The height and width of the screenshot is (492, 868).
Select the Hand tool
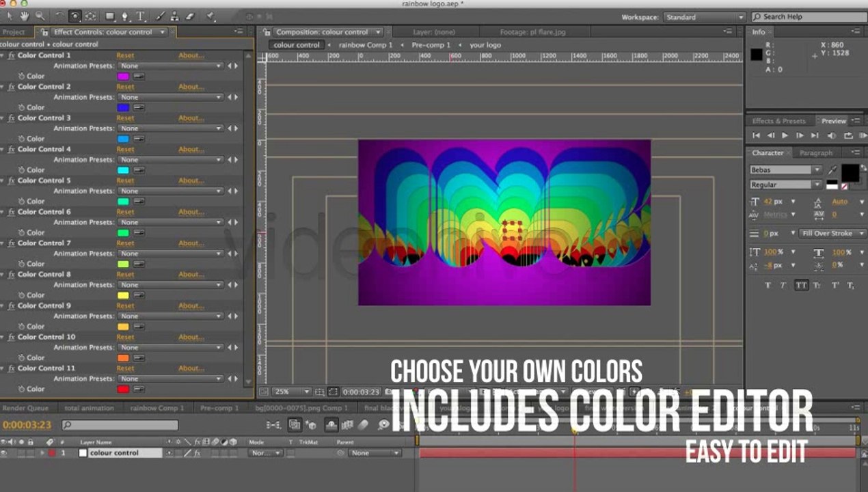pyautogui.click(x=25, y=16)
